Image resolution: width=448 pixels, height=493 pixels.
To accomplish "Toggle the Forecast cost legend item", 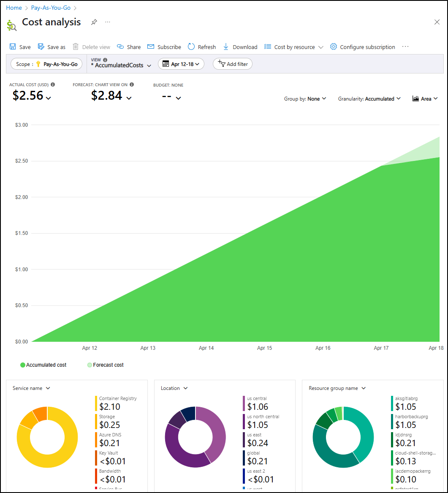I will click(x=105, y=365).
